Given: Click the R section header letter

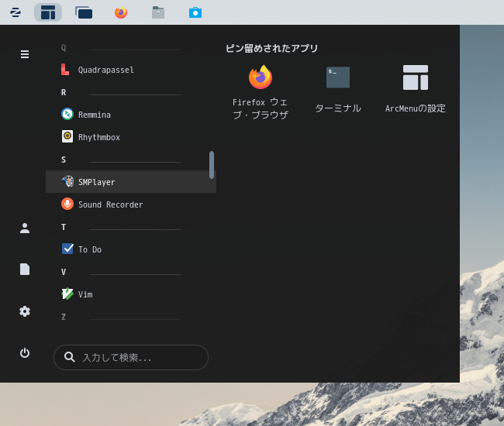Looking at the screenshot, I should 64,92.
